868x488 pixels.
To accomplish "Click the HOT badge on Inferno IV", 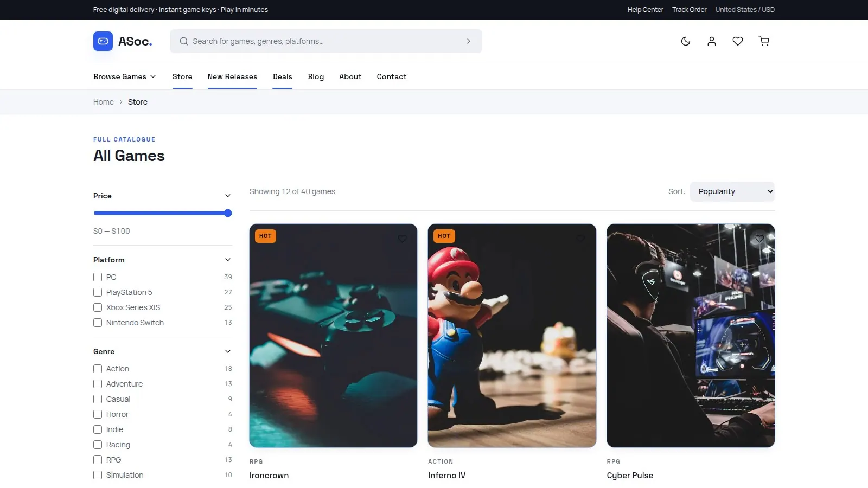I will [444, 236].
